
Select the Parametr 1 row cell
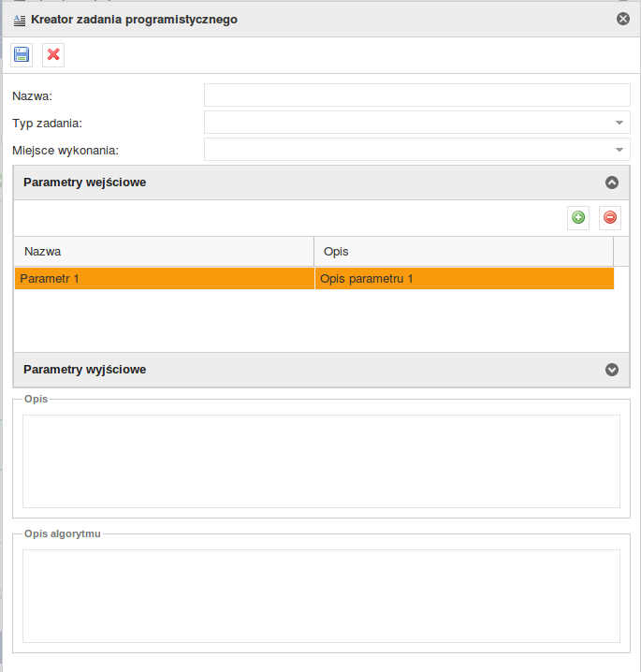(x=165, y=279)
